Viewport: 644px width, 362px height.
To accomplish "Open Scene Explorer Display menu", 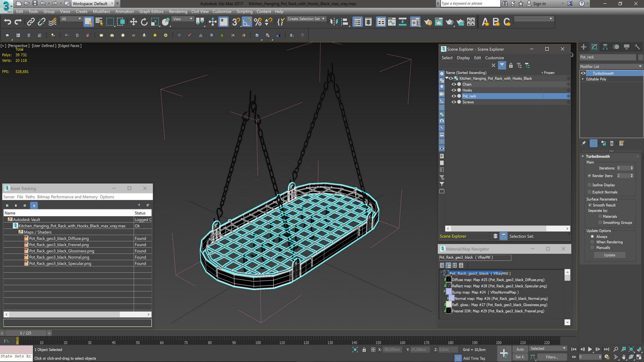I will point(463,58).
